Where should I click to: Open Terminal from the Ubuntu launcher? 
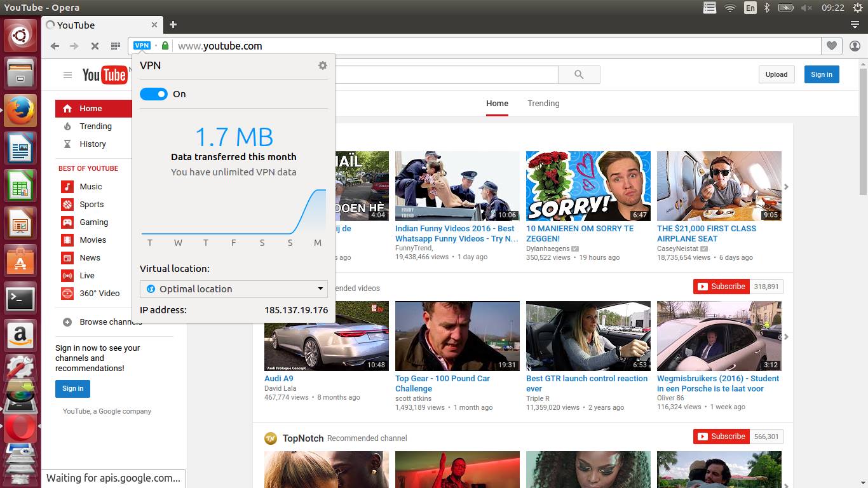click(x=20, y=299)
